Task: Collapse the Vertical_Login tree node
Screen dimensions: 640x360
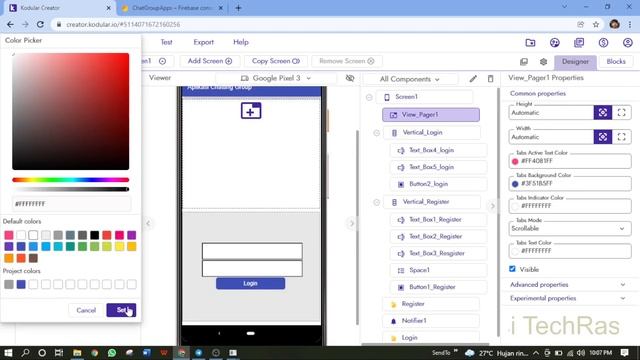Action: pos(376,133)
